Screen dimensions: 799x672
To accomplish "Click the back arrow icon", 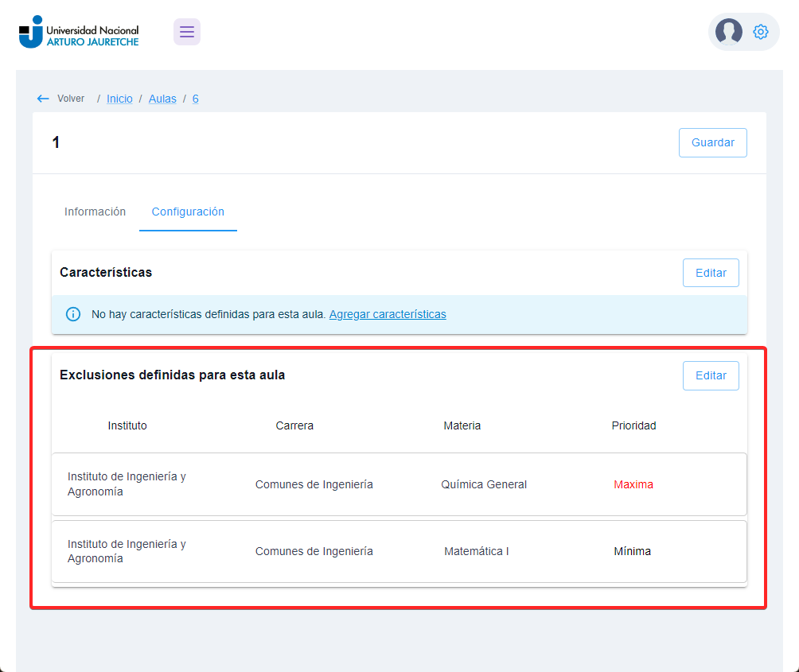I will click(x=43, y=99).
